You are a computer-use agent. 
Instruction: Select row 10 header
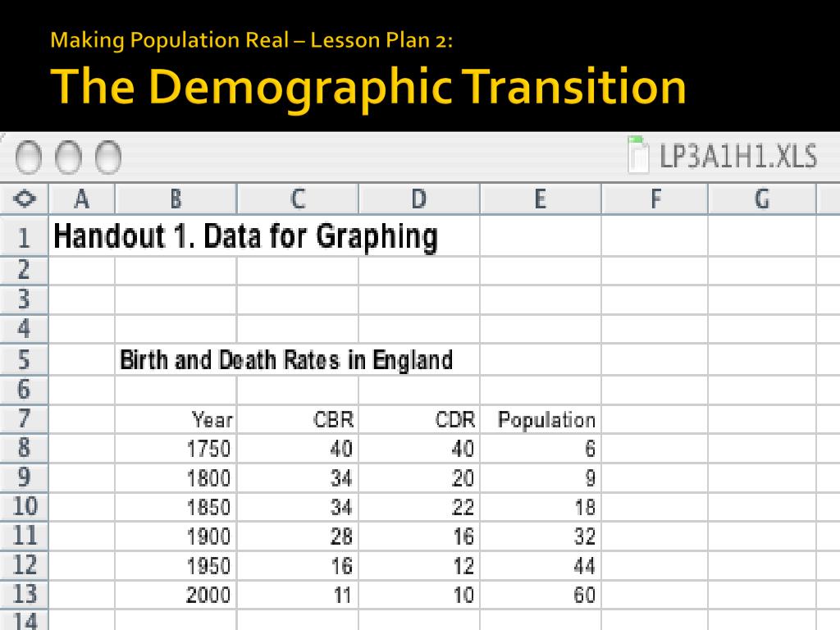coord(24,507)
